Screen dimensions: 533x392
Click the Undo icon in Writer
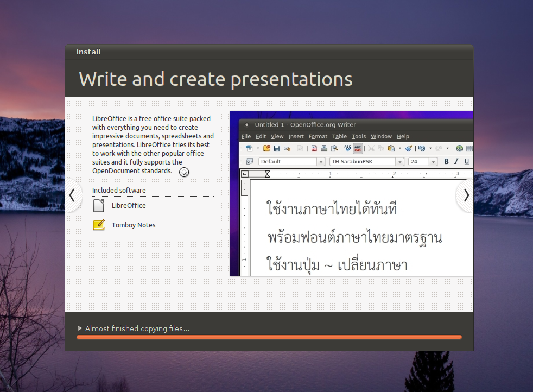click(x=422, y=148)
